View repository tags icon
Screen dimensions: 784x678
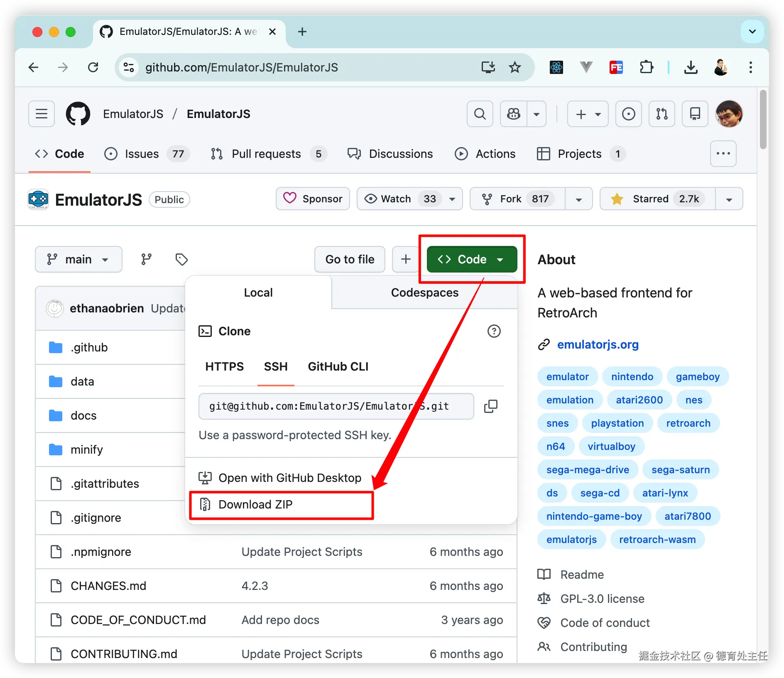[181, 259]
